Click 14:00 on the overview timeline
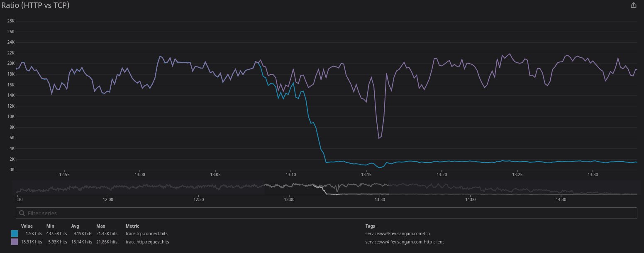This screenshot has height=253, width=644. [470, 199]
